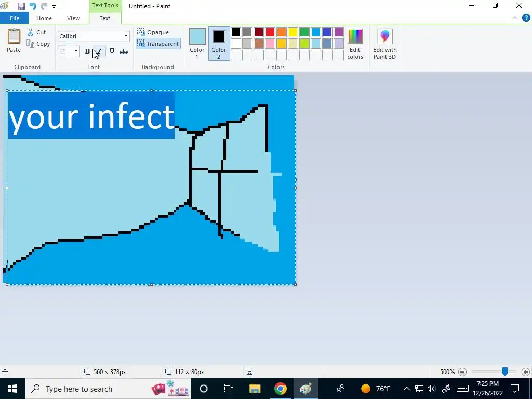Toggle Underline formatting

click(x=112, y=51)
